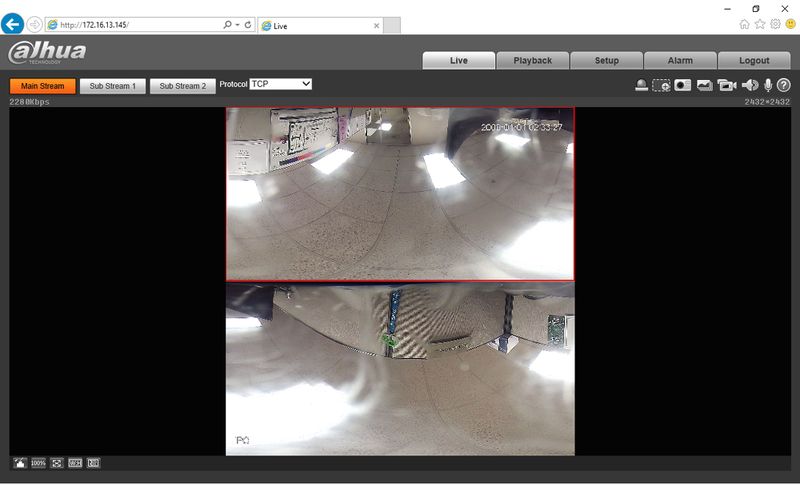Start recording with the video camera icon
The height and width of the screenshot is (485, 800).
point(727,85)
